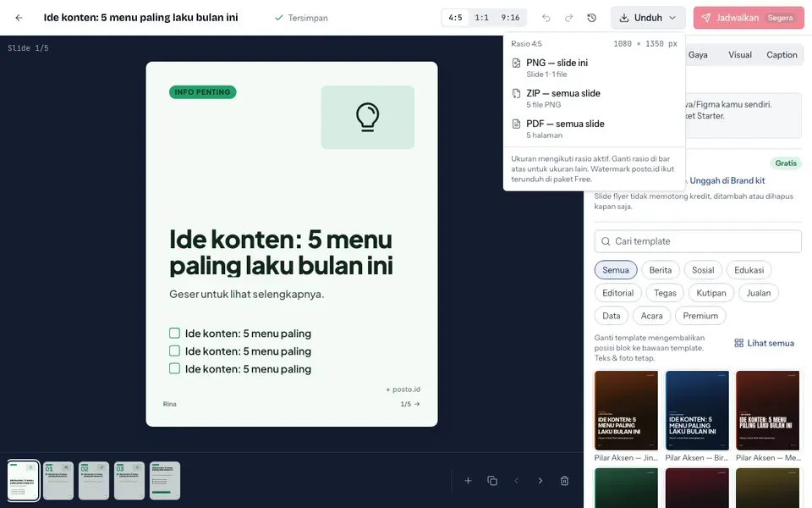Filter templates by Premium

tap(700, 316)
